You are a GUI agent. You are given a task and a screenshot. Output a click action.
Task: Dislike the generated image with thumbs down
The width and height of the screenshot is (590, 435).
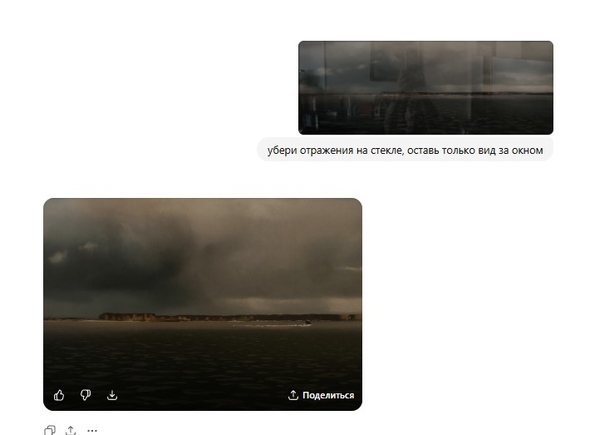85,395
